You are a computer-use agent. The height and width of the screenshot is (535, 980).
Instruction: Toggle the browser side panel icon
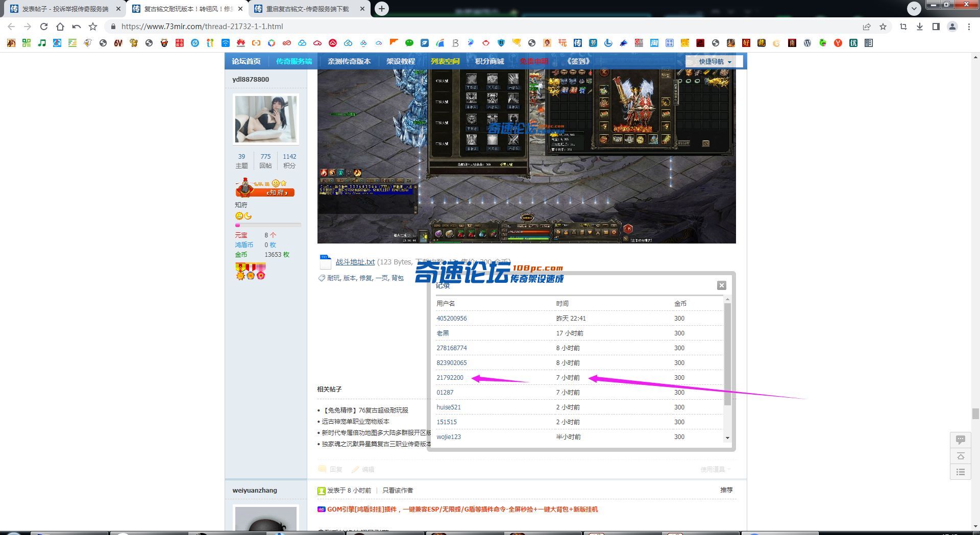coord(936,27)
